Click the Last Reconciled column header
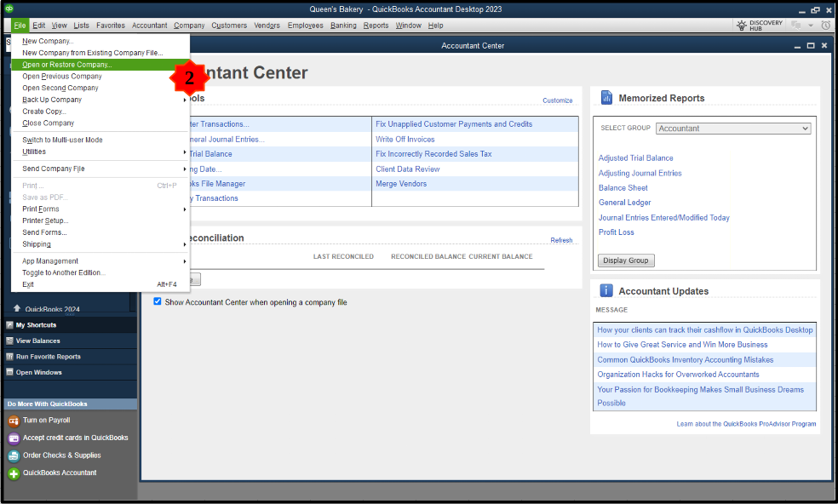The image size is (838, 504). pos(343,256)
